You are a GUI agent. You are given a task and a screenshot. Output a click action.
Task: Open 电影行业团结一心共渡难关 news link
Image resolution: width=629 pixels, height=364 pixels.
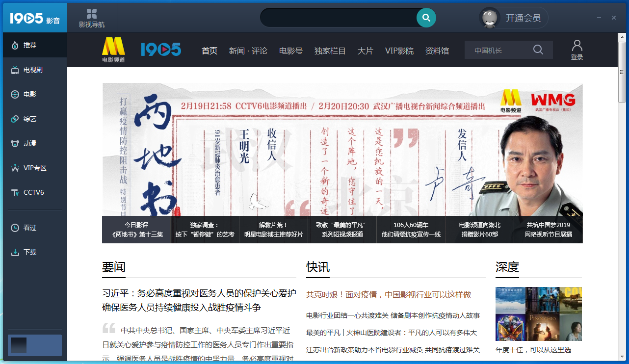click(393, 315)
